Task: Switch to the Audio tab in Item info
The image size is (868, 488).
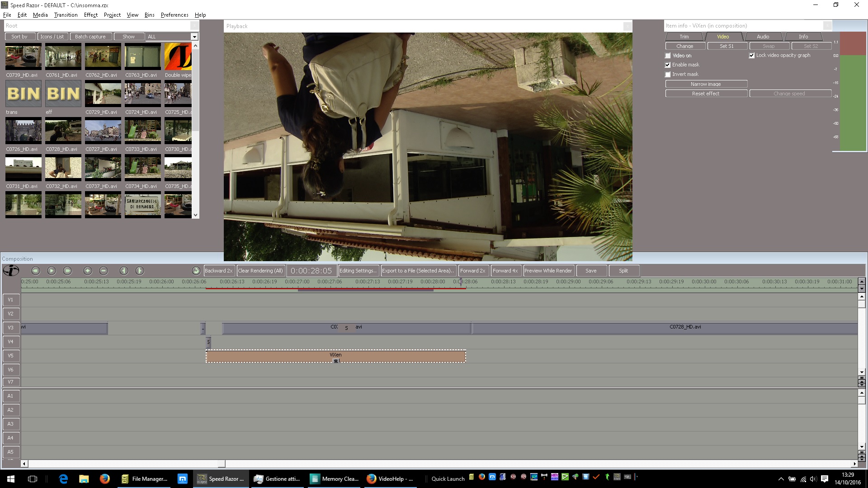Action: [763, 37]
